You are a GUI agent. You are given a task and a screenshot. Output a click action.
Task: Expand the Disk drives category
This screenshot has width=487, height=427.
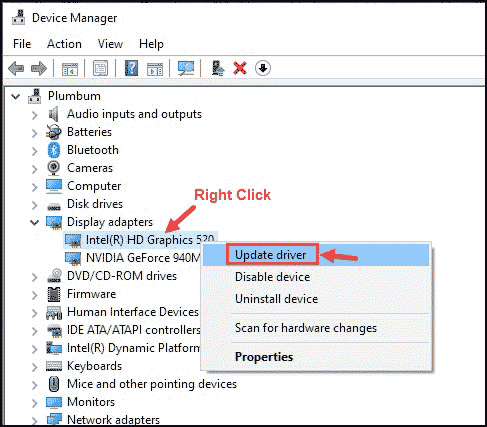pos(35,205)
